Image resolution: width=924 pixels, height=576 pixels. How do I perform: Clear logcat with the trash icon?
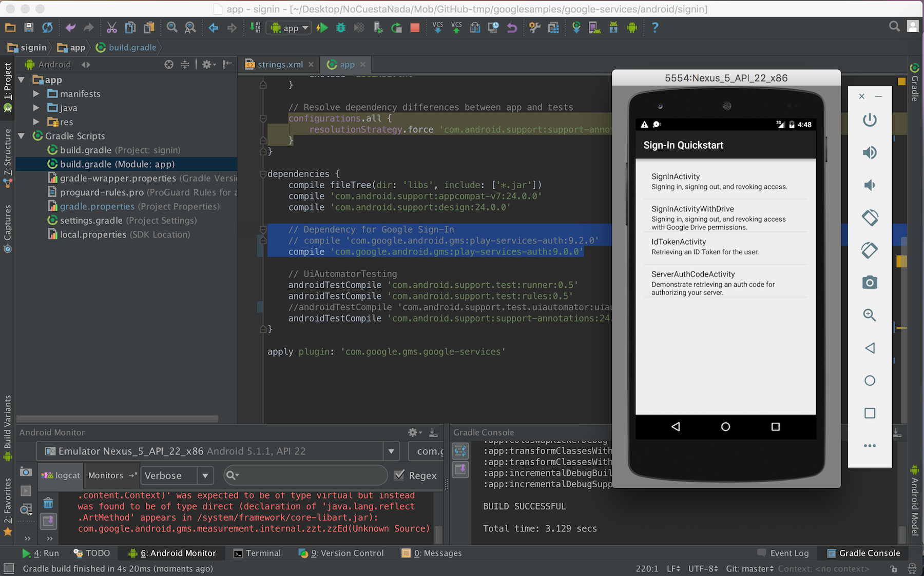pyautogui.click(x=48, y=503)
